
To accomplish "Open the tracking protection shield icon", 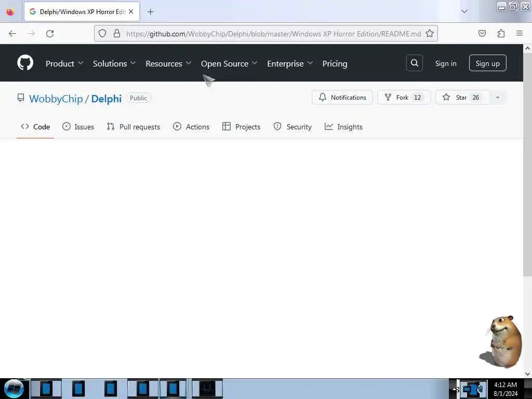I will (102, 34).
